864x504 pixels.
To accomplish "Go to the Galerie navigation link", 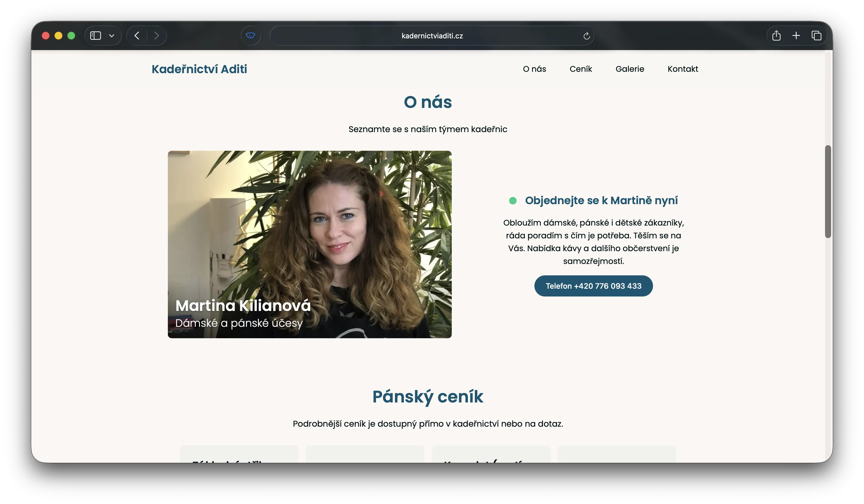I will (629, 69).
